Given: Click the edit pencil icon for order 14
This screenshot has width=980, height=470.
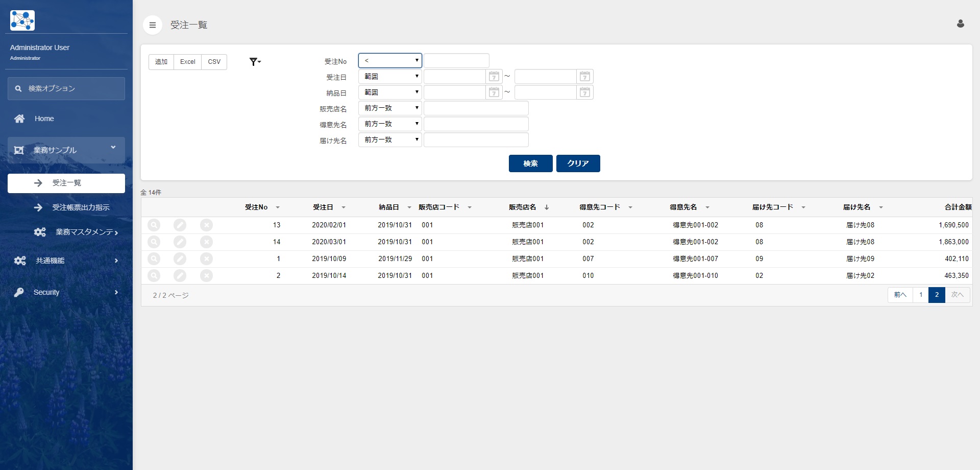Looking at the screenshot, I should point(180,242).
